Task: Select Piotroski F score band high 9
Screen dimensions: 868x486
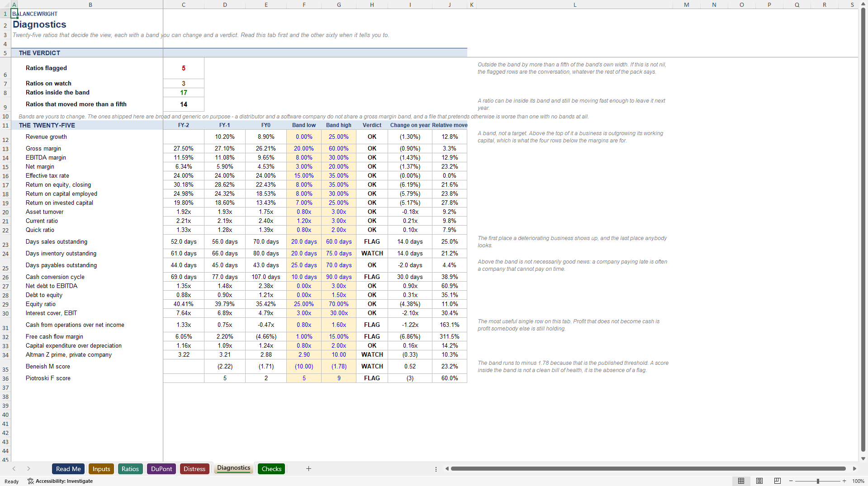Action: click(x=339, y=378)
